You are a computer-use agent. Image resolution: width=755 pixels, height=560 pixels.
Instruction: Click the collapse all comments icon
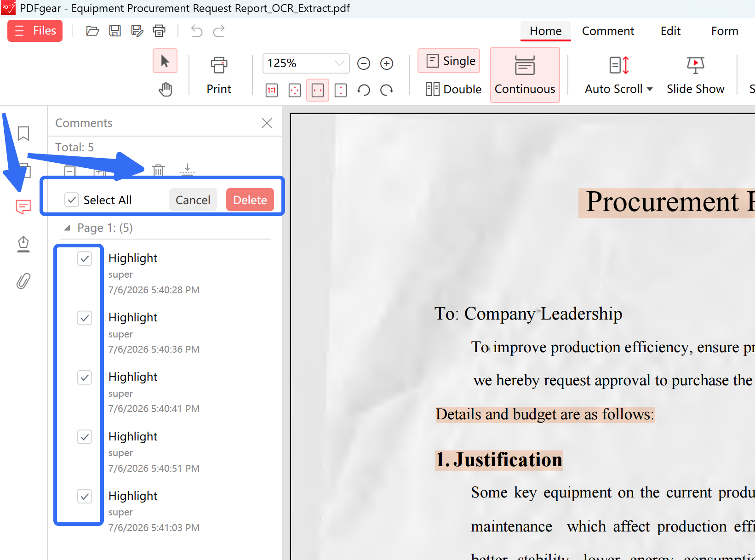click(x=70, y=171)
